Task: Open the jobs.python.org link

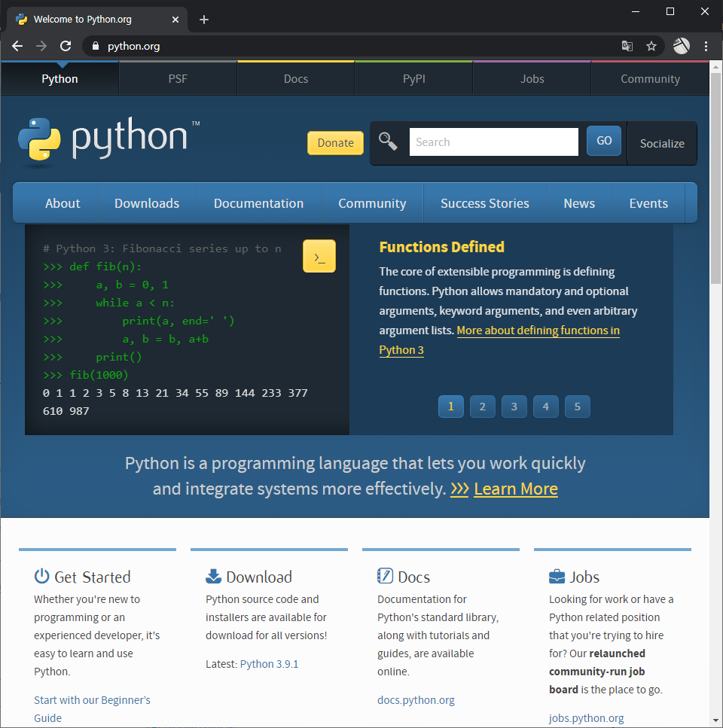Action: point(586,718)
